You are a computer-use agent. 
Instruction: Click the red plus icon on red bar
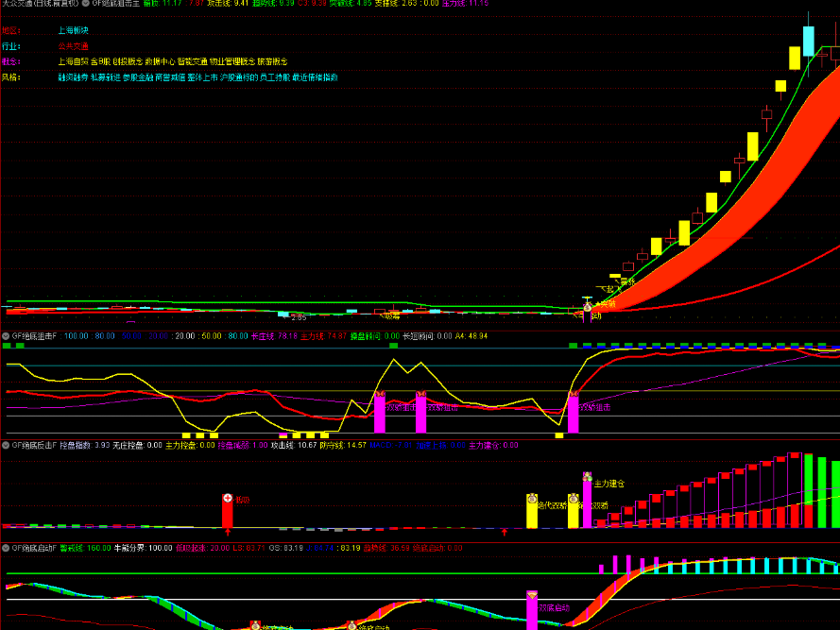point(228,498)
